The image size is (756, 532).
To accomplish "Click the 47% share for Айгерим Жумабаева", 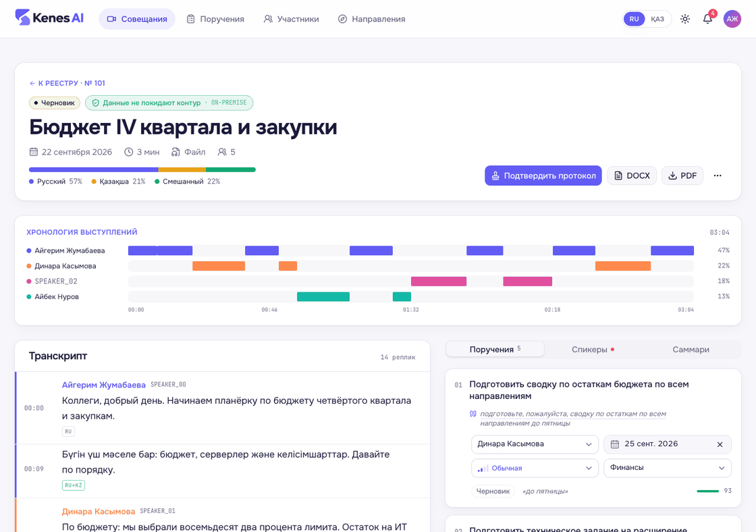I will [723, 250].
